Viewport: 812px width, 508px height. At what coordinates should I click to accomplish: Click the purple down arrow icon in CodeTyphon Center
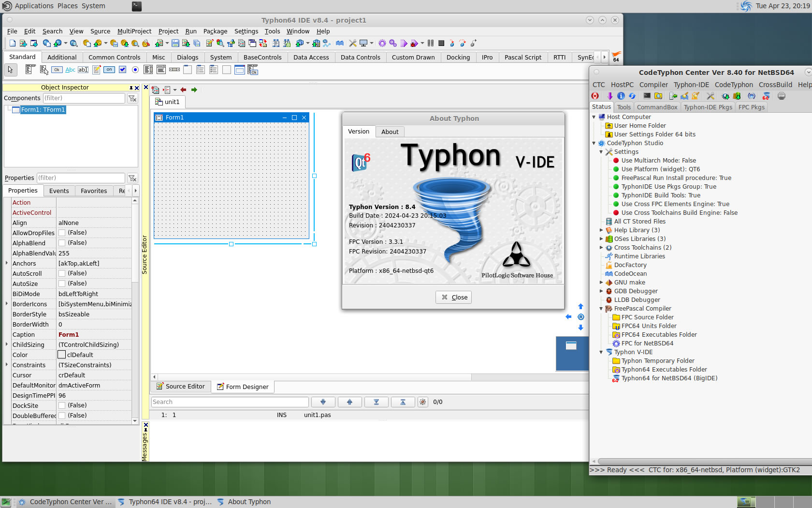click(x=609, y=96)
